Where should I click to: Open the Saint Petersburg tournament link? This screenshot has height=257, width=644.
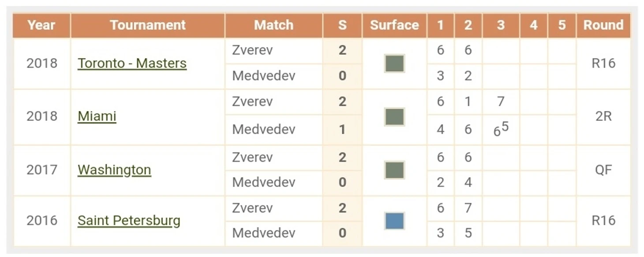pyautogui.click(x=129, y=220)
